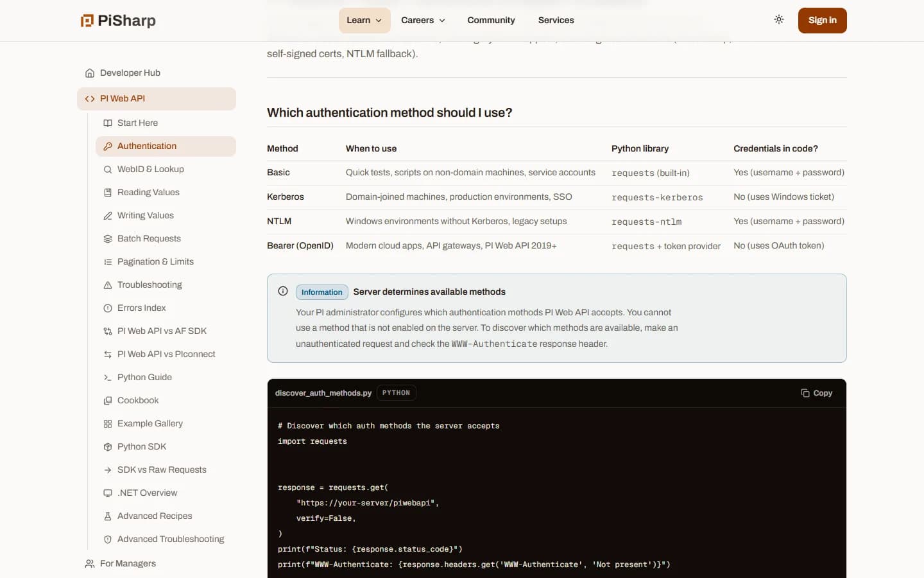This screenshot has height=578, width=924.
Task: Click the Pagination & Limits list icon
Action: 108,262
